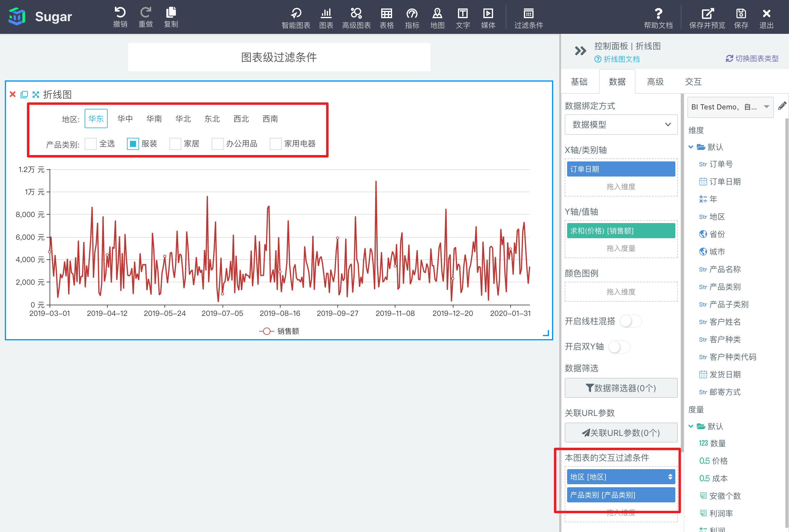789x532 pixels.
Task: Edit data model with pencil icon
Action: (x=782, y=106)
